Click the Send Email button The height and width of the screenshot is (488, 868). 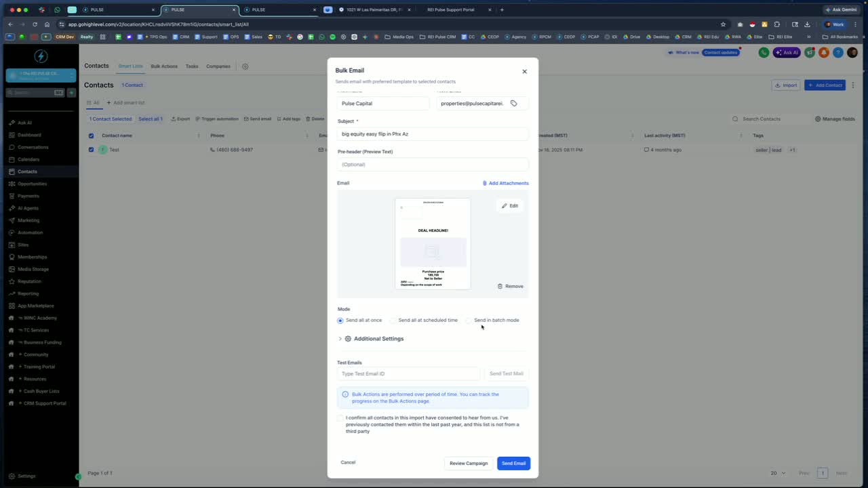click(x=513, y=464)
